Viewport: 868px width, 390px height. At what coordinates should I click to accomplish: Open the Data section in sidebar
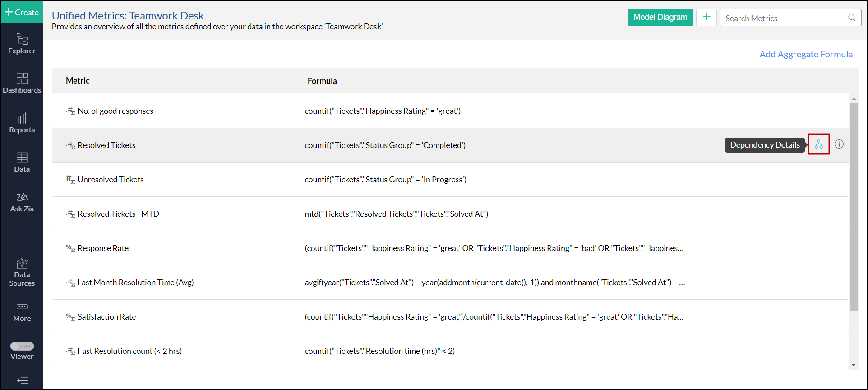22,162
